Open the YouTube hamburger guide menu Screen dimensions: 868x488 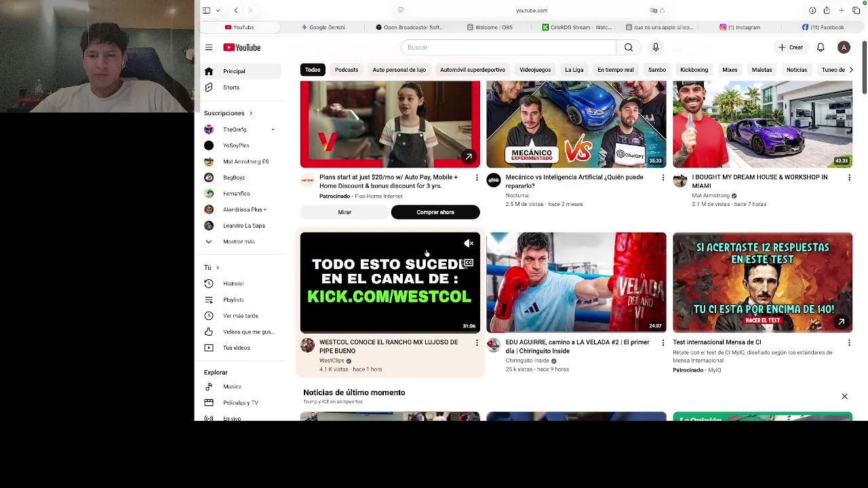pyautogui.click(x=209, y=47)
